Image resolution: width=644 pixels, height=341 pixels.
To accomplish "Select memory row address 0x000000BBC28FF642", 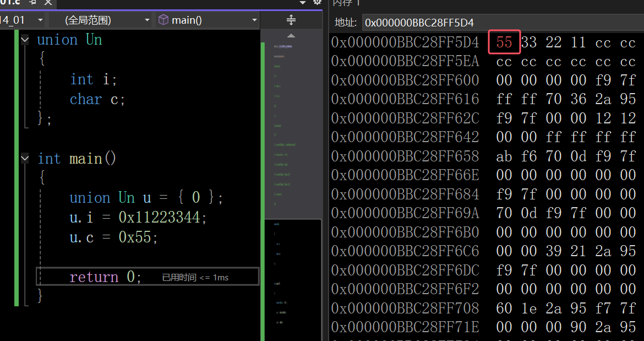I will (405, 137).
